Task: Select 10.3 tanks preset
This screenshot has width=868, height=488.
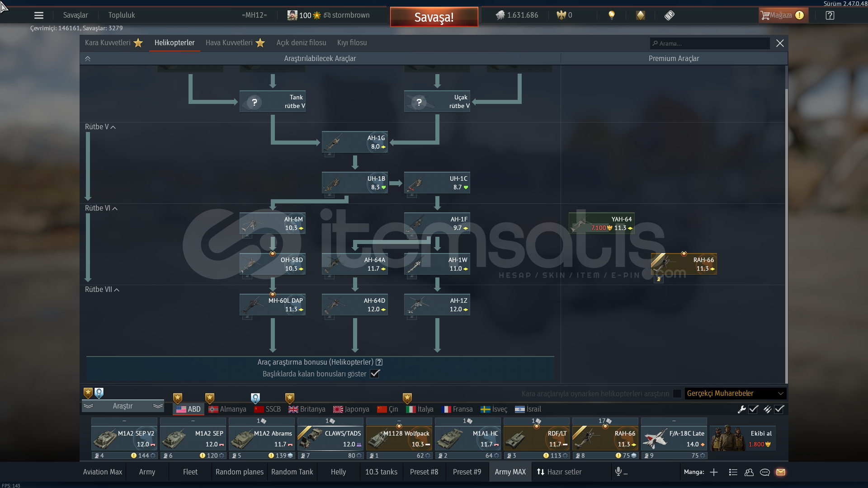Action: coord(381,472)
